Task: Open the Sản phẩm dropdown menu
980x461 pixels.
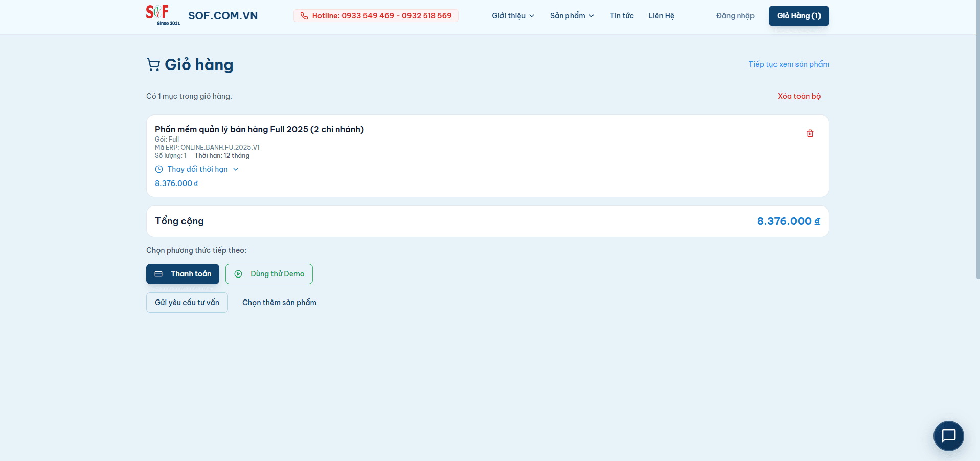Action: tap(571, 15)
